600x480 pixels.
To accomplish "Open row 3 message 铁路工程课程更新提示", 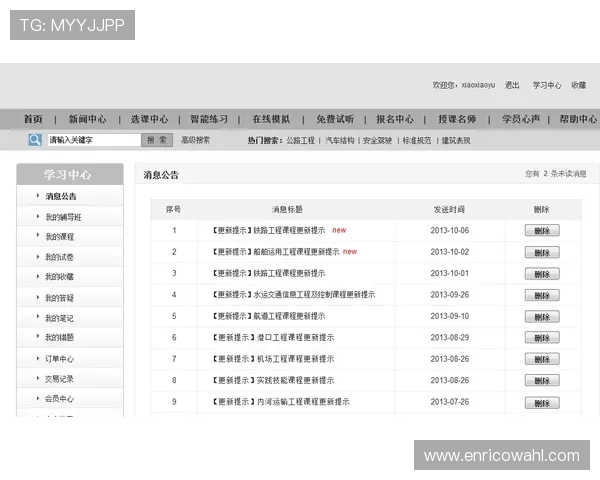I will tap(269, 273).
